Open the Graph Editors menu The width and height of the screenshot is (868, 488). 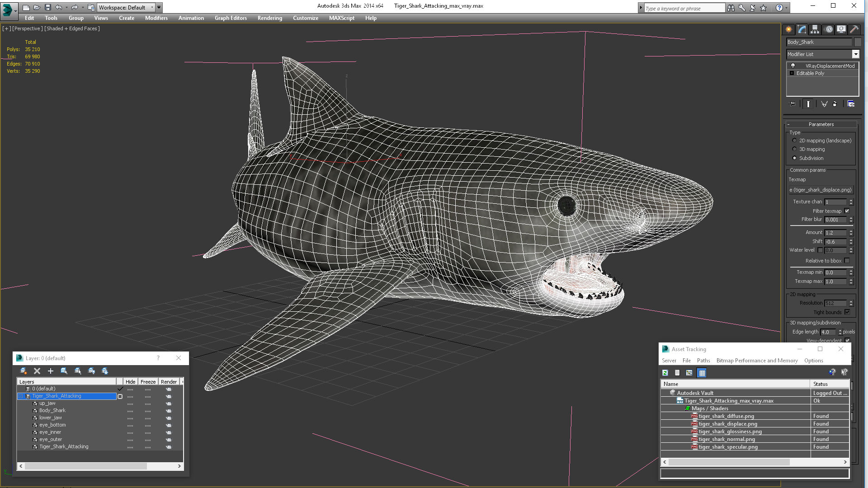click(231, 18)
